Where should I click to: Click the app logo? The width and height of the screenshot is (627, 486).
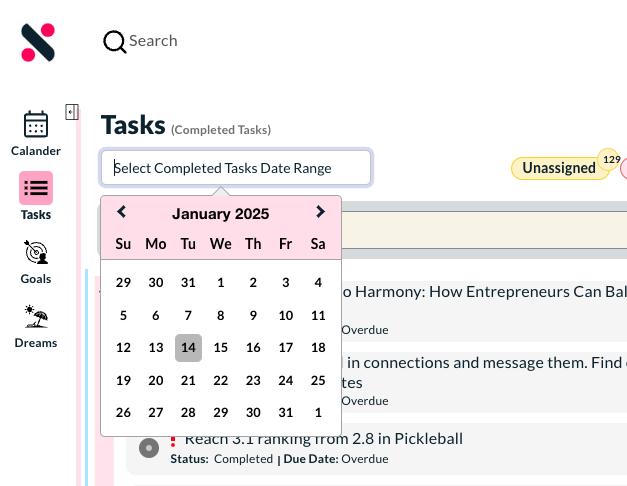(38, 42)
